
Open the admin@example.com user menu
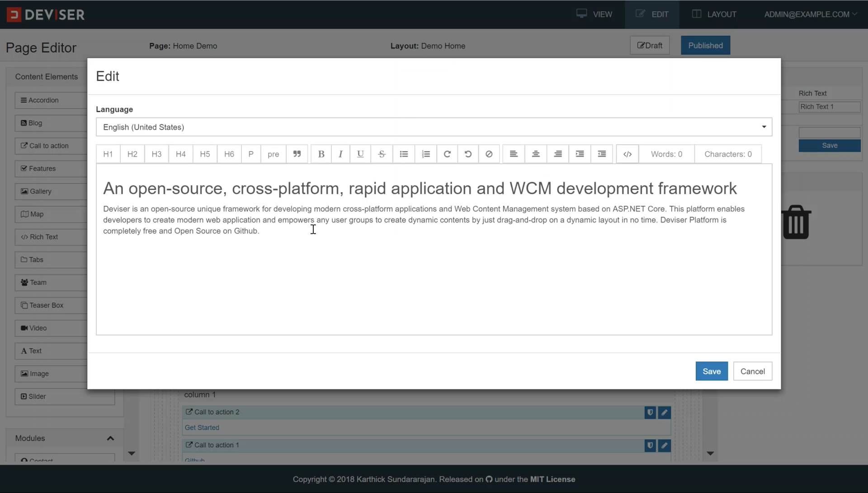810,14
